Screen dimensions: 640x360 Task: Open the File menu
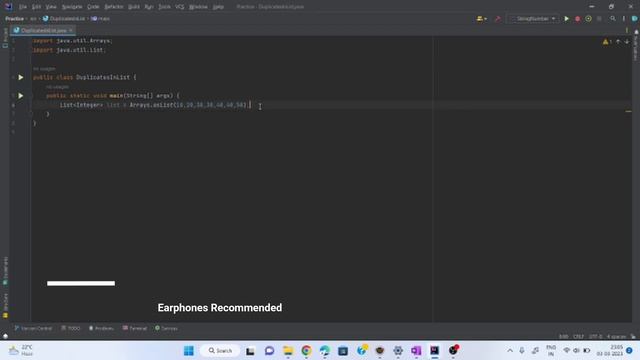(x=22, y=7)
